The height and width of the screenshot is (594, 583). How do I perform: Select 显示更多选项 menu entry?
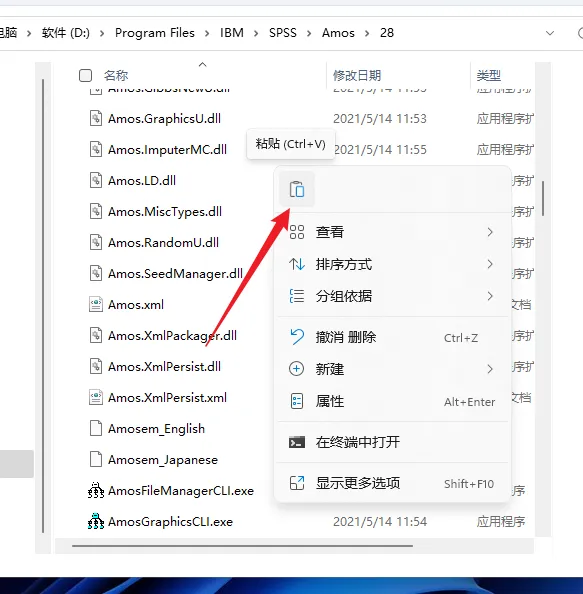pos(392,483)
